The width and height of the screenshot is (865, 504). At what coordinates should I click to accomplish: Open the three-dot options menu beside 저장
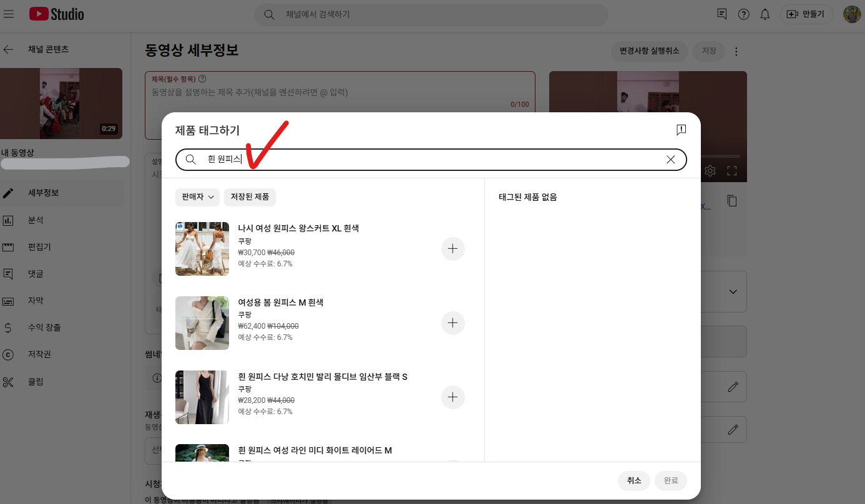(x=736, y=51)
